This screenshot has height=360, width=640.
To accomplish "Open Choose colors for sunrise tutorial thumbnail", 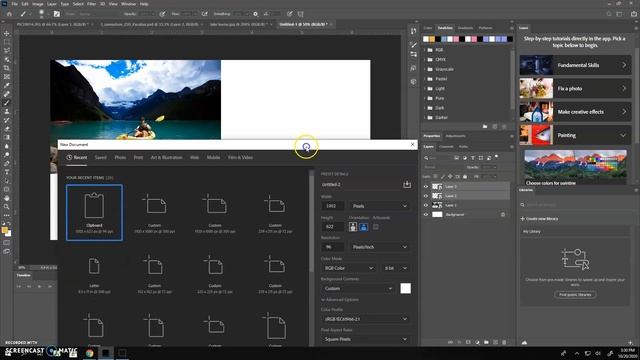I will (x=576, y=168).
